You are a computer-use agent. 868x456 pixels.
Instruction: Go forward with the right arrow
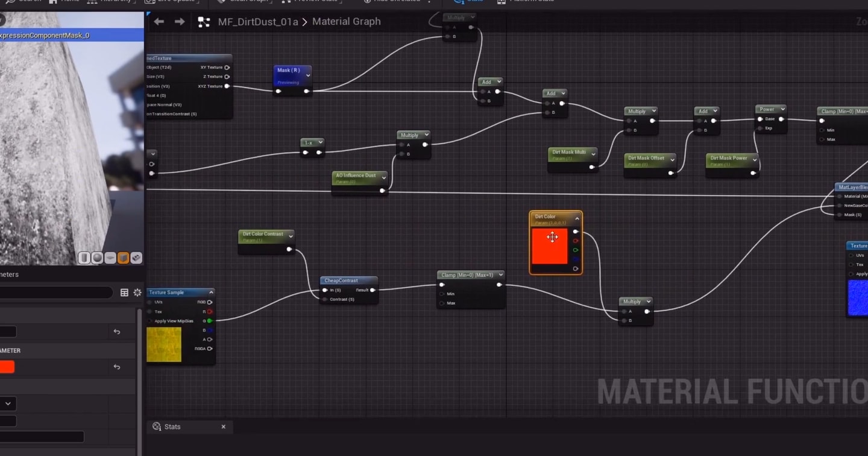coord(180,22)
